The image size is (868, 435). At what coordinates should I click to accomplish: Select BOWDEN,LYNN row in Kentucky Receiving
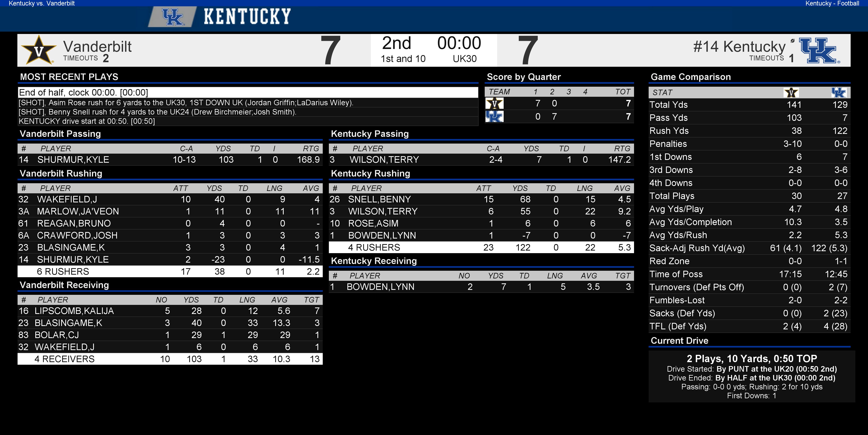[x=481, y=287]
